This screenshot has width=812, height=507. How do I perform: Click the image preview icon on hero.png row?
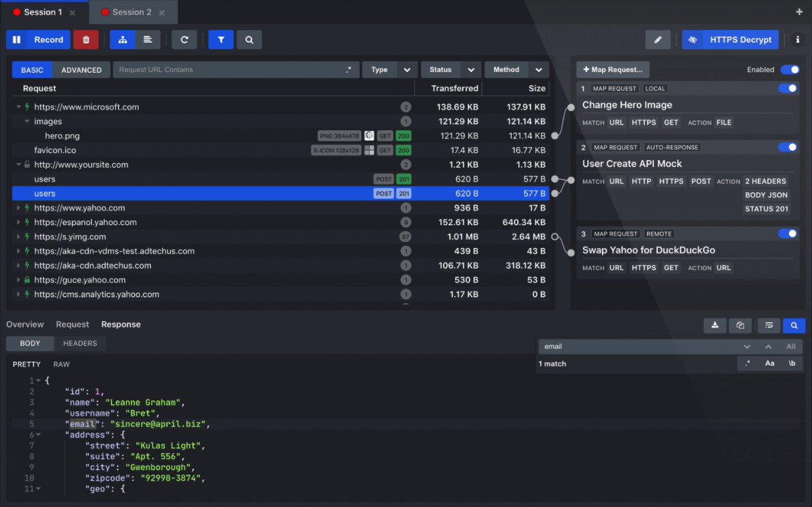370,136
